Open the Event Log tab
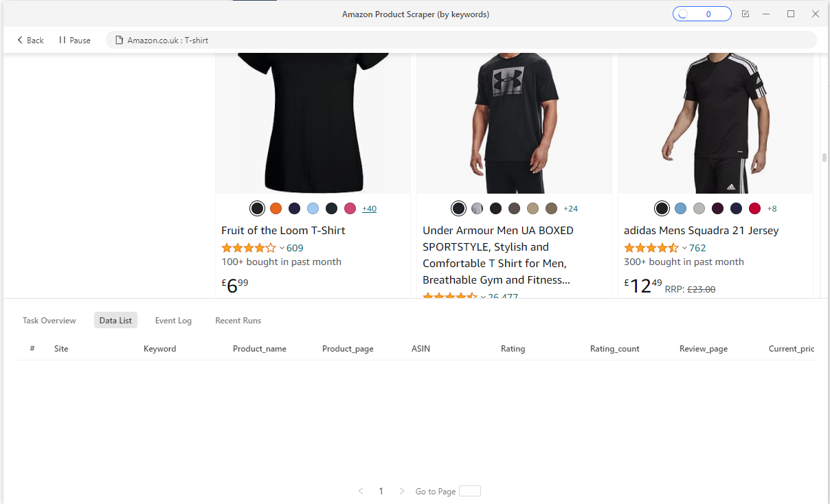Image resolution: width=830 pixels, height=504 pixels. point(173,321)
